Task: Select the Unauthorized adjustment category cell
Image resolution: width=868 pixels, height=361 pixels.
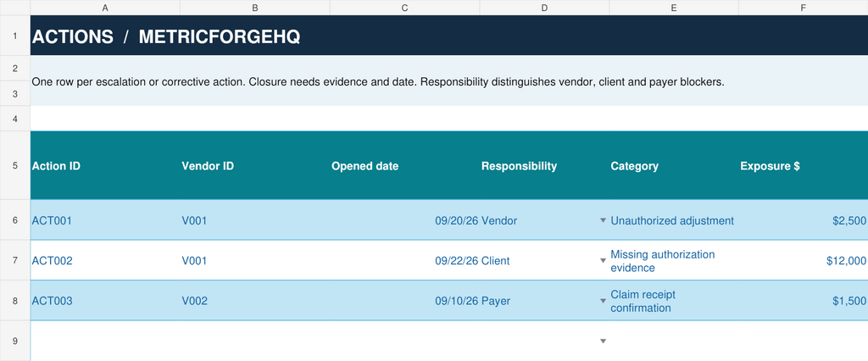Action: [674, 220]
